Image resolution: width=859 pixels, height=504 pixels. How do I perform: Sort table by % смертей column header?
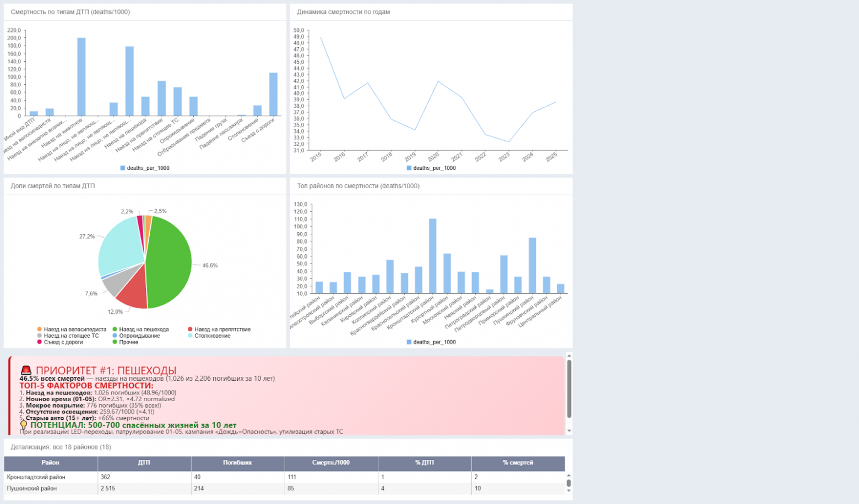[x=518, y=463]
